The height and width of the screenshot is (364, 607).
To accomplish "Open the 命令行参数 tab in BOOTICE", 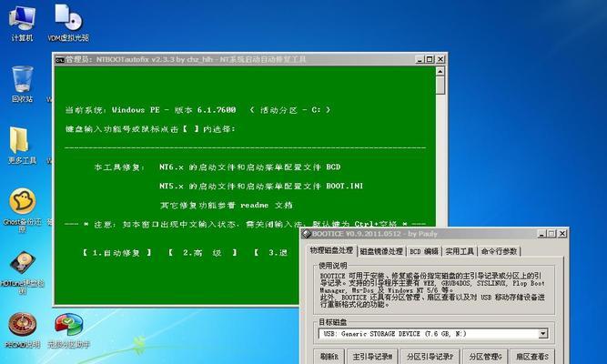I will (499, 251).
